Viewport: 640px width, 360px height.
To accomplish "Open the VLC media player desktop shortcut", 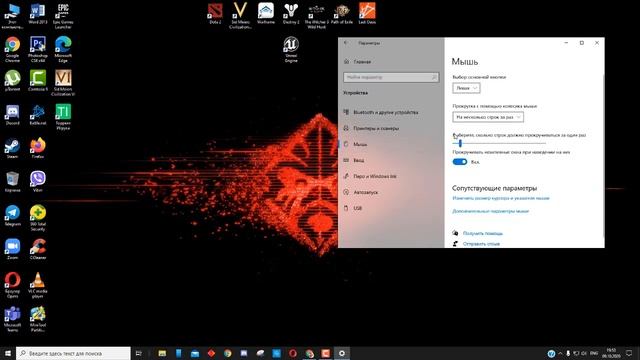I will pyautogui.click(x=38, y=286).
